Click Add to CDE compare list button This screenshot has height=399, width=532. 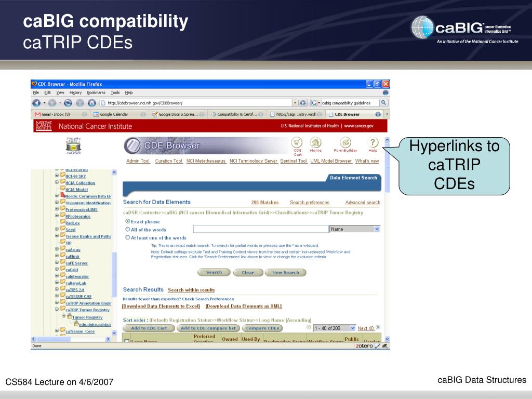pos(208,328)
